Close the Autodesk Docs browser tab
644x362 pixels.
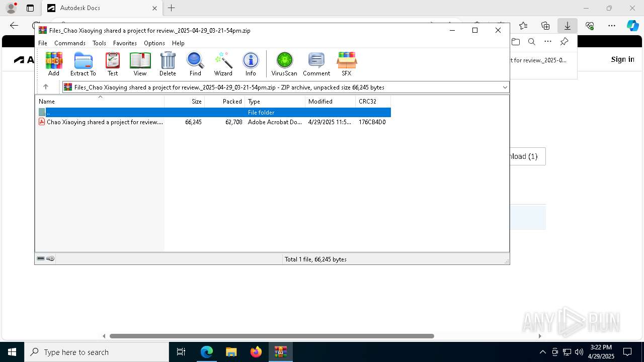[x=154, y=8]
